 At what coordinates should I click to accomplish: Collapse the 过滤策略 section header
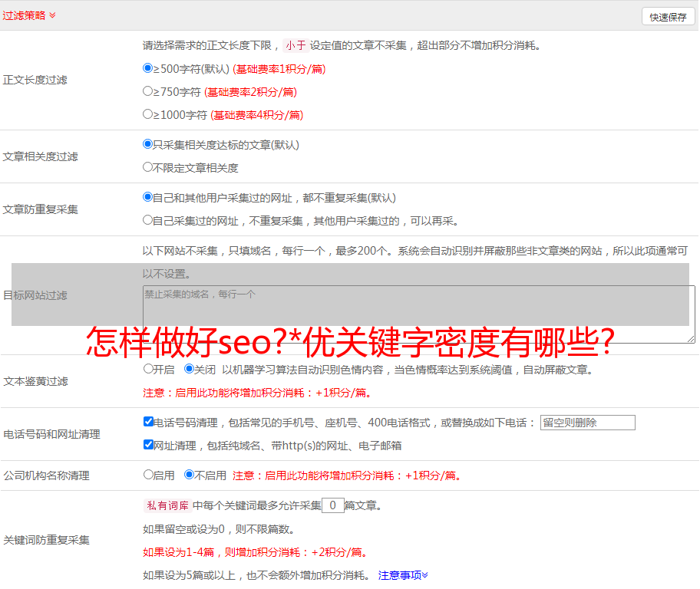click(x=29, y=15)
